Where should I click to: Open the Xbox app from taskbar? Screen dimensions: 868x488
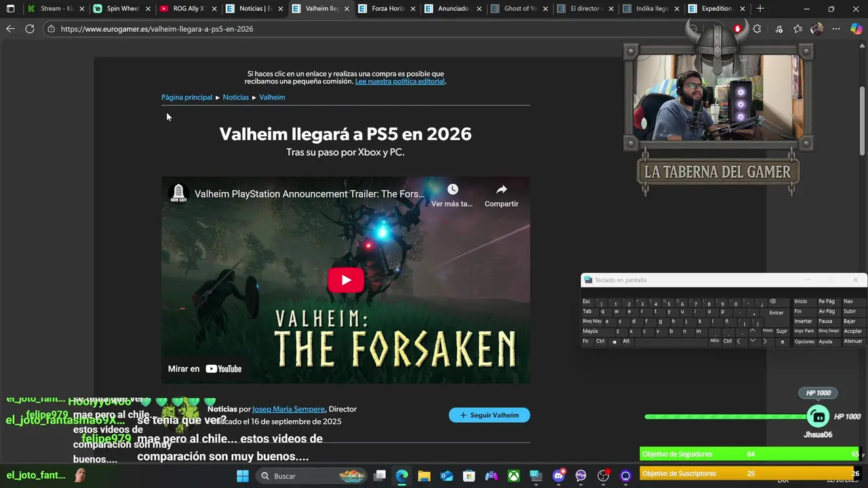pyautogui.click(x=514, y=476)
